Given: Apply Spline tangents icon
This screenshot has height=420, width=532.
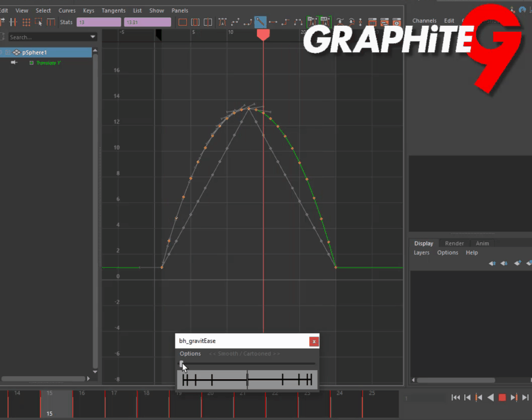Looking at the screenshot, I should coord(235,22).
